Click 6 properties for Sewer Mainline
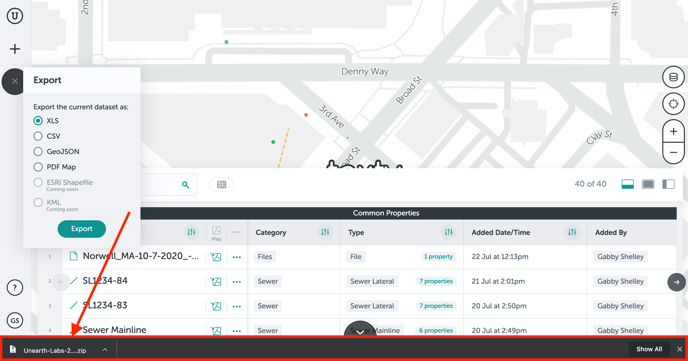This screenshot has width=688, height=361. [436, 330]
